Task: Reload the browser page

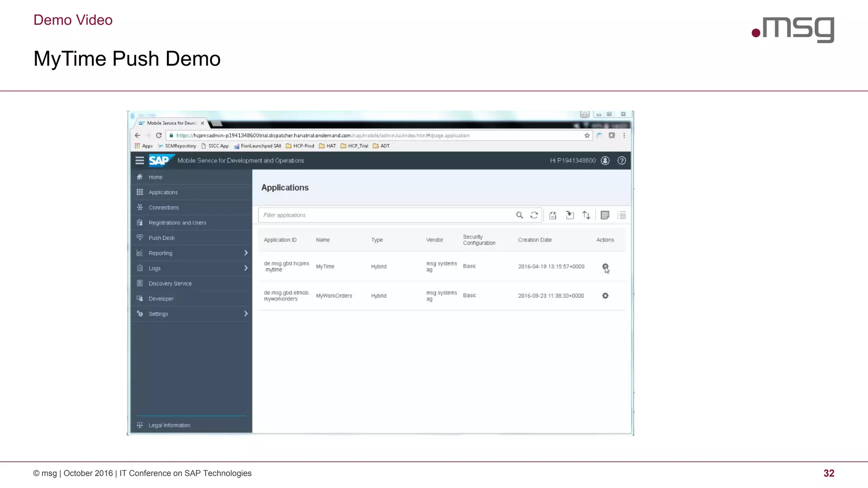Action: [159, 136]
